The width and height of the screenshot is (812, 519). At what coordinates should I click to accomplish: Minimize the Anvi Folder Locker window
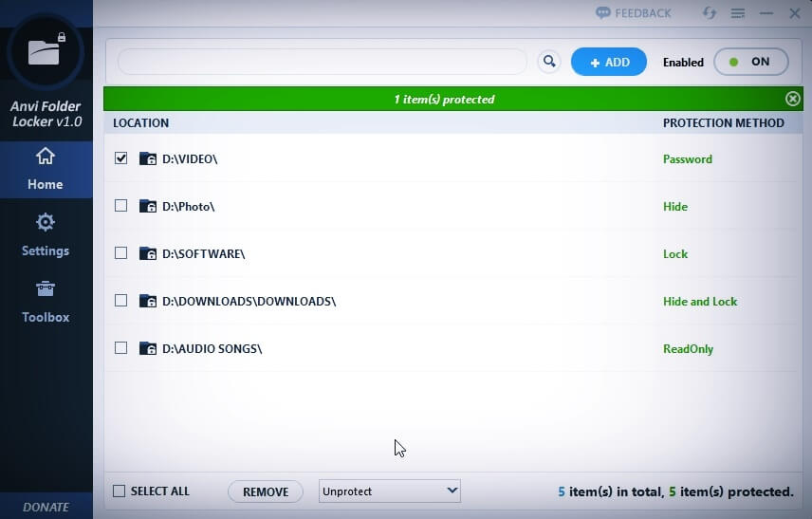coord(766,13)
